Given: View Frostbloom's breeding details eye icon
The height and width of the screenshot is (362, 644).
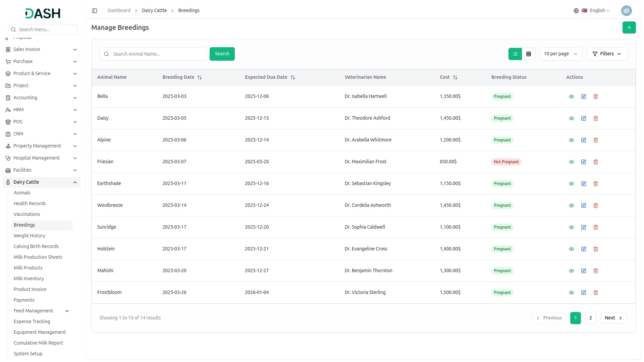Looking at the screenshot, I should (x=571, y=293).
